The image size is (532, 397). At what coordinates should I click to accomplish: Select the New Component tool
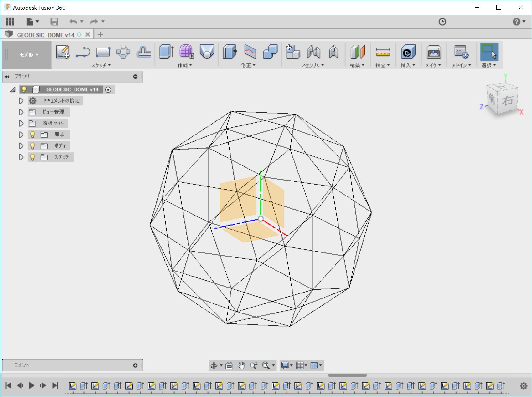[x=293, y=52]
